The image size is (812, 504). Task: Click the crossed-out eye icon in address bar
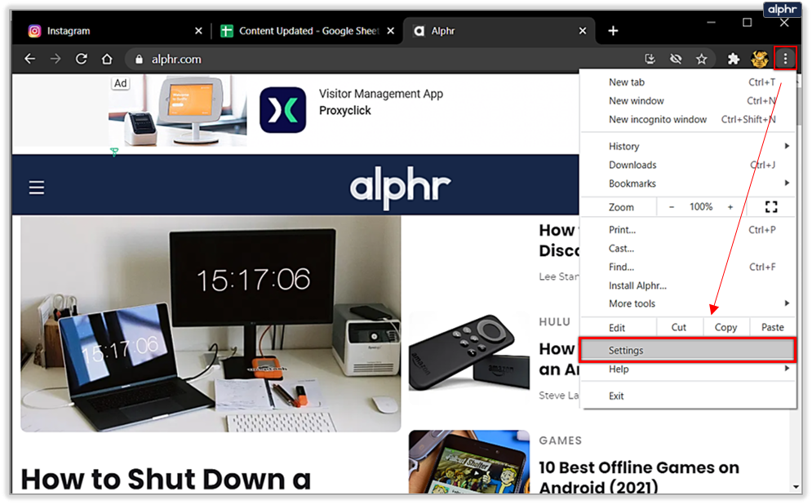point(676,59)
